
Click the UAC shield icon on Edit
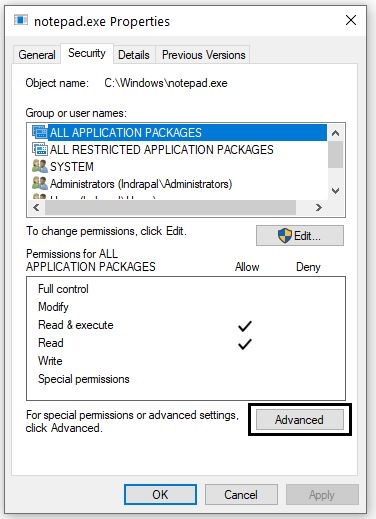pos(285,236)
